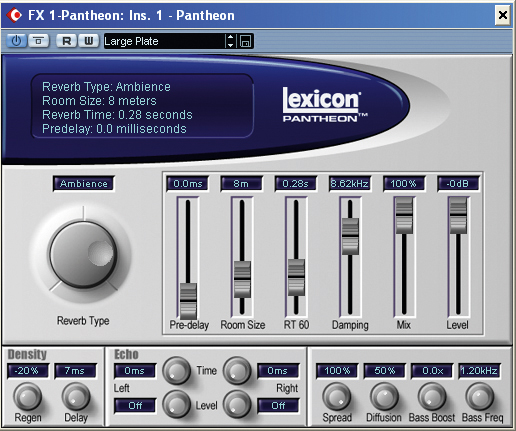Click the 50% Diffusion value box
The width and height of the screenshot is (516, 431).
coord(385,371)
